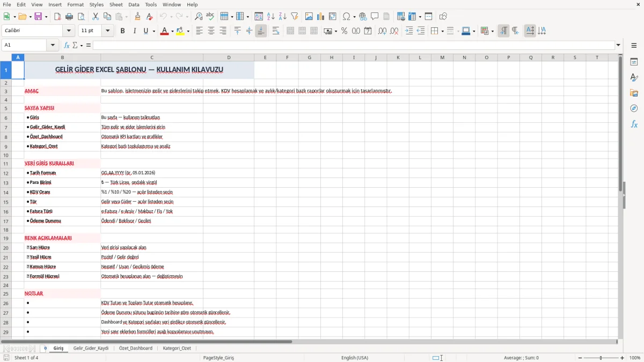Click the Print icon
The width and height of the screenshot is (644, 362).
69,17
